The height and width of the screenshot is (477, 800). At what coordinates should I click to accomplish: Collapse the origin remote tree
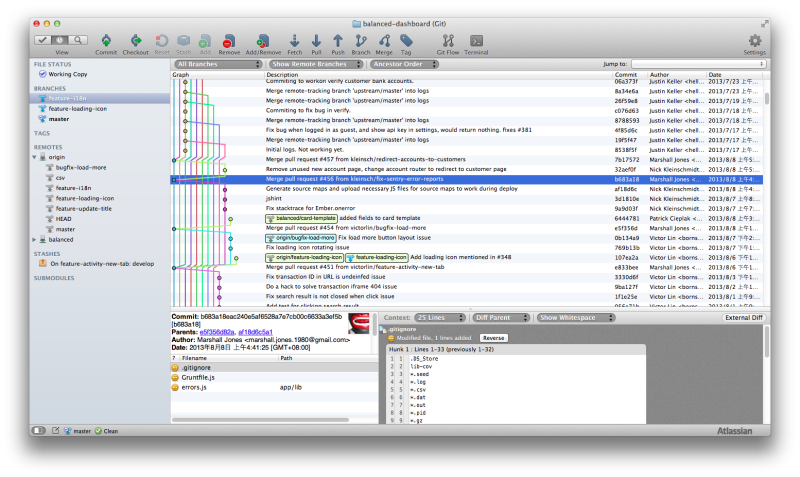click(35, 157)
